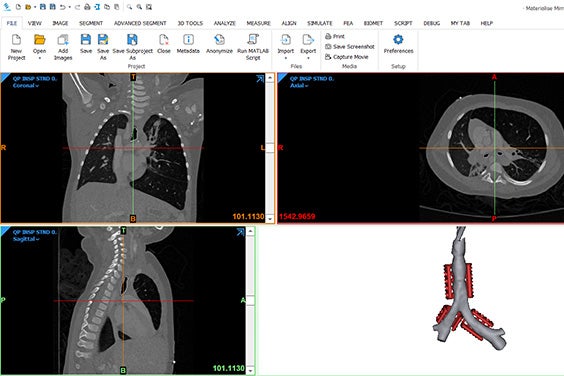This screenshot has height=376, width=564.
Task: Click the quick access new document icon
Action: click(x=18, y=7)
